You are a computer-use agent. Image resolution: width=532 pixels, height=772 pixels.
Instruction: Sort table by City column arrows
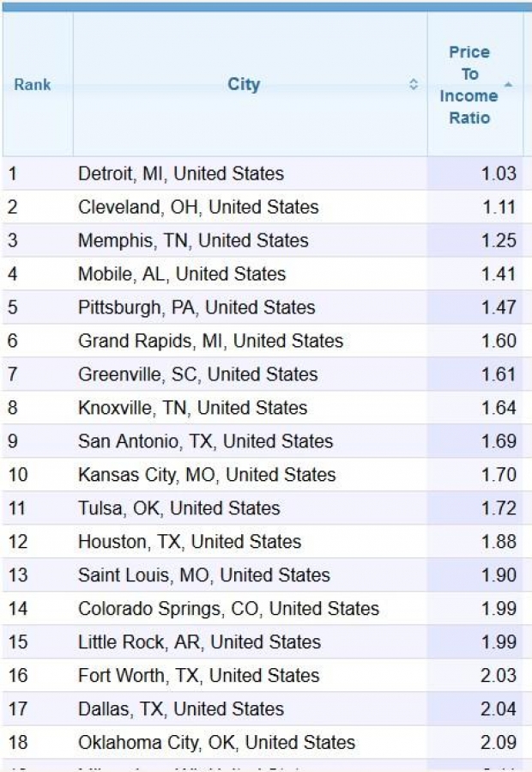(x=414, y=84)
